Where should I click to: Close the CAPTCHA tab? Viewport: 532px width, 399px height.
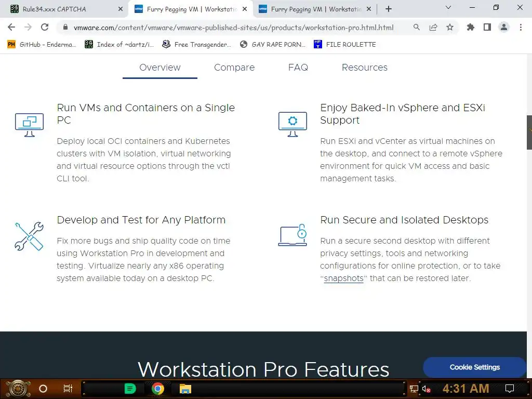click(x=121, y=9)
